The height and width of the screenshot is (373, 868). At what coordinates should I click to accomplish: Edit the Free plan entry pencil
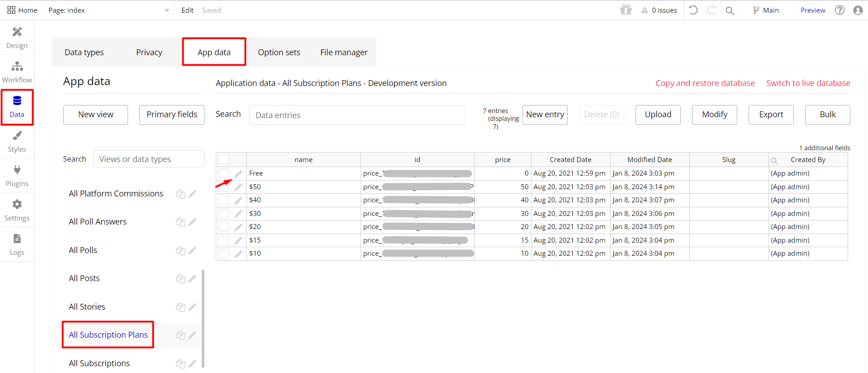point(238,173)
